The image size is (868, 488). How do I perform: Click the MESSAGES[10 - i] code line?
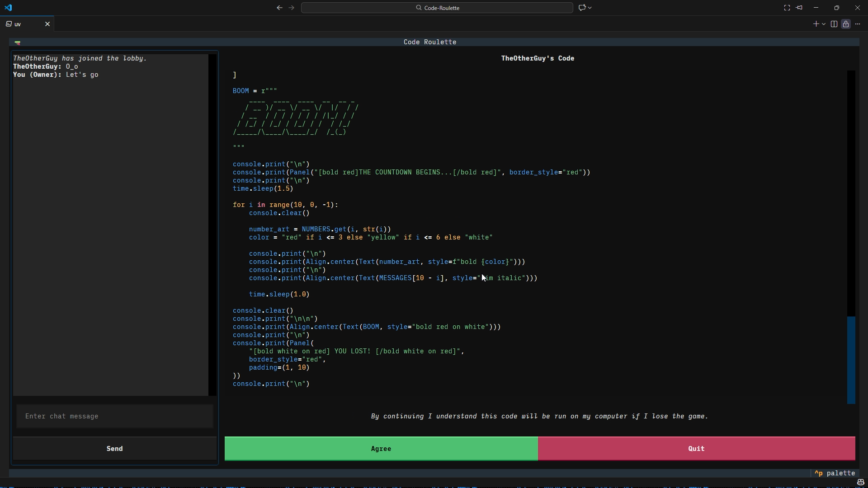[393, 278]
